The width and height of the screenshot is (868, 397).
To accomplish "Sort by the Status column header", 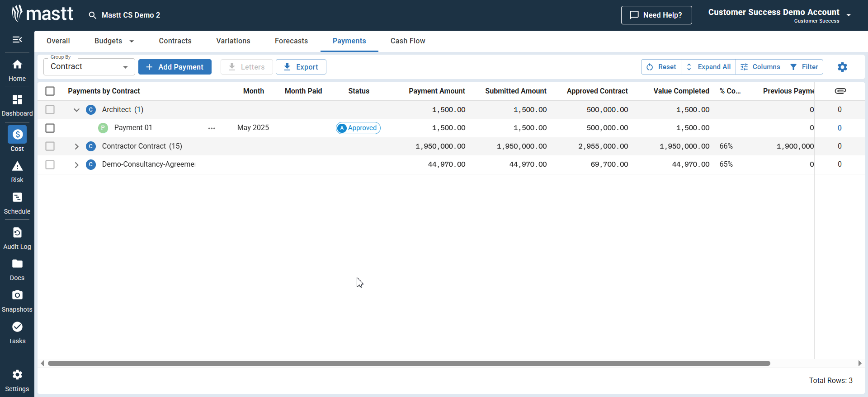I will click(x=359, y=91).
